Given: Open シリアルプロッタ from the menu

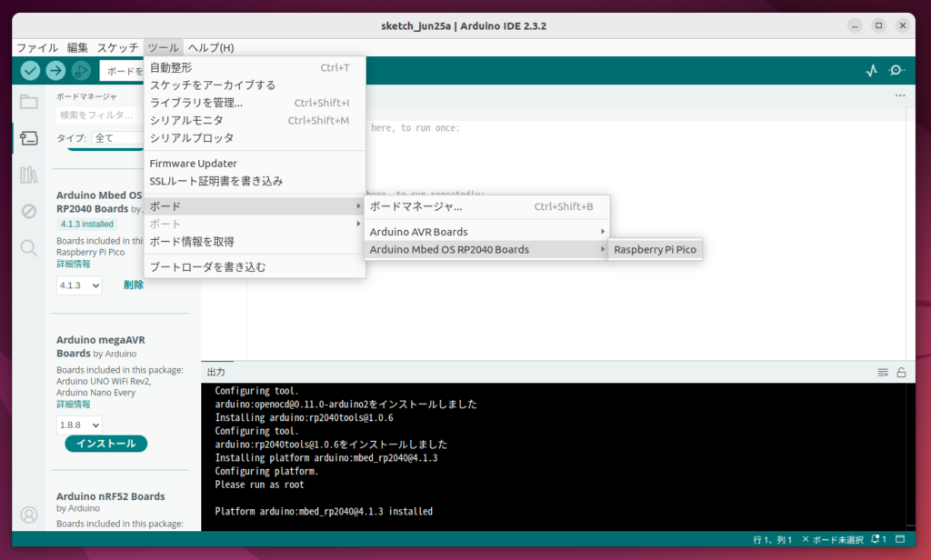Looking at the screenshot, I should tap(255, 138).
